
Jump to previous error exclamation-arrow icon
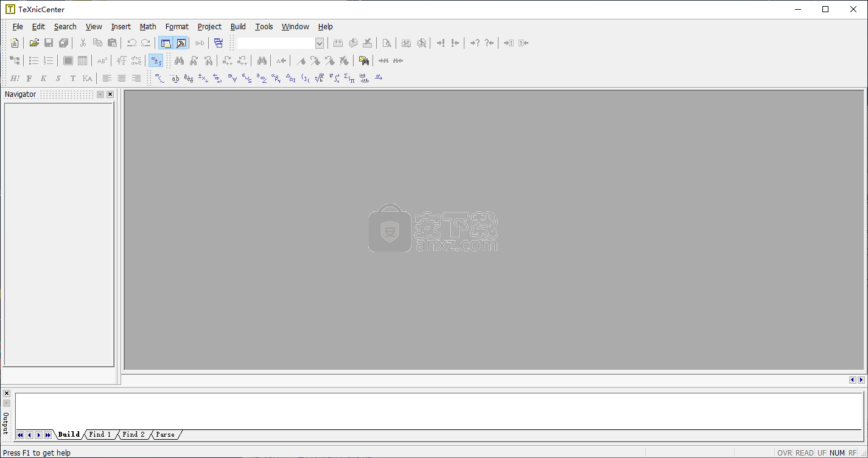(455, 43)
